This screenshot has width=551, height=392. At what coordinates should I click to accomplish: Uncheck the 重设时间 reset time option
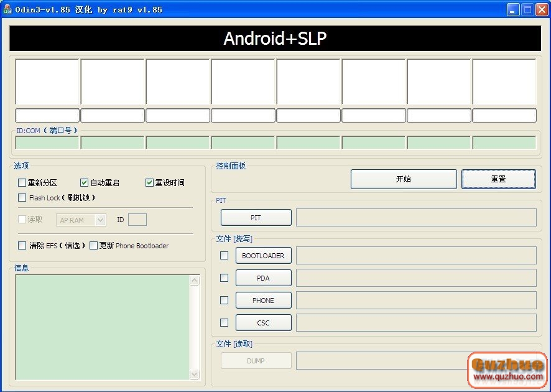[149, 183]
